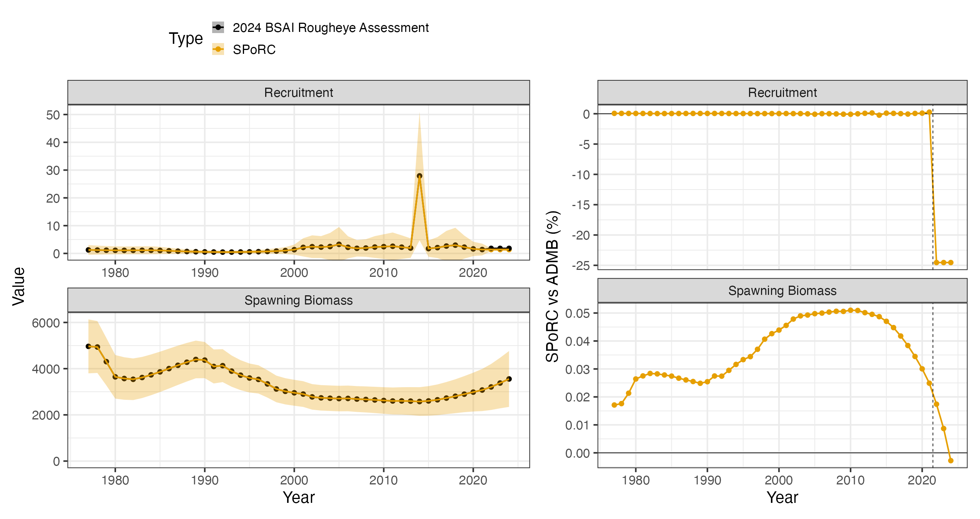Click the SPoRC vs ADMB (%) axis title
This screenshot has height=519, width=980.
tap(552, 286)
